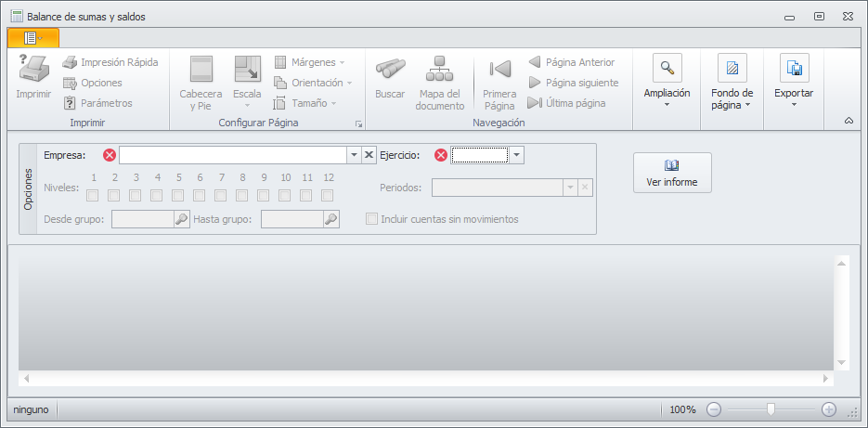This screenshot has height=428, width=868.
Task: Expand the Exportar dropdown arrow
Action: pos(795,104)
